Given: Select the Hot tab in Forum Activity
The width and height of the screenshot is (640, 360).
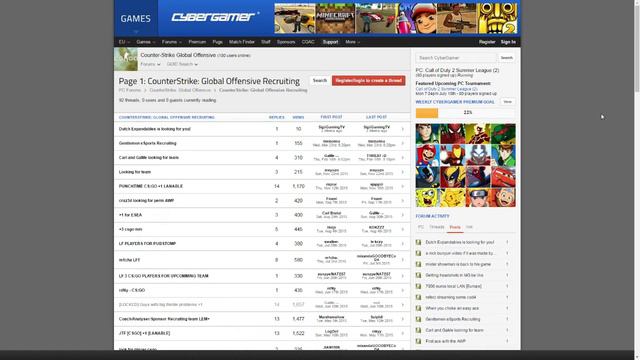Looking at the screenshot, I should point(469,227).
